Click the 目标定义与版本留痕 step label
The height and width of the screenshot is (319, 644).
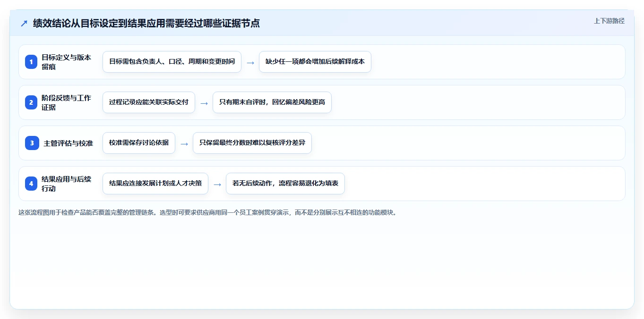click(67, 62)
